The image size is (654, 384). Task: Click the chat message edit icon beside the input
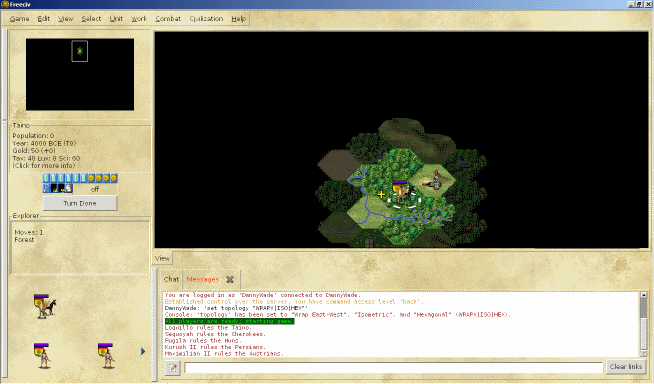tap(172, 367)
